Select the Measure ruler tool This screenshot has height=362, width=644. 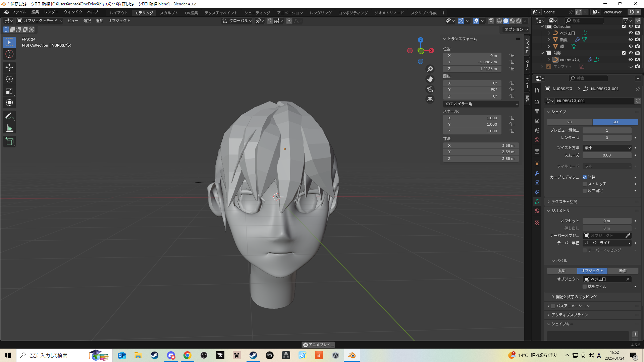pos(9,128)
